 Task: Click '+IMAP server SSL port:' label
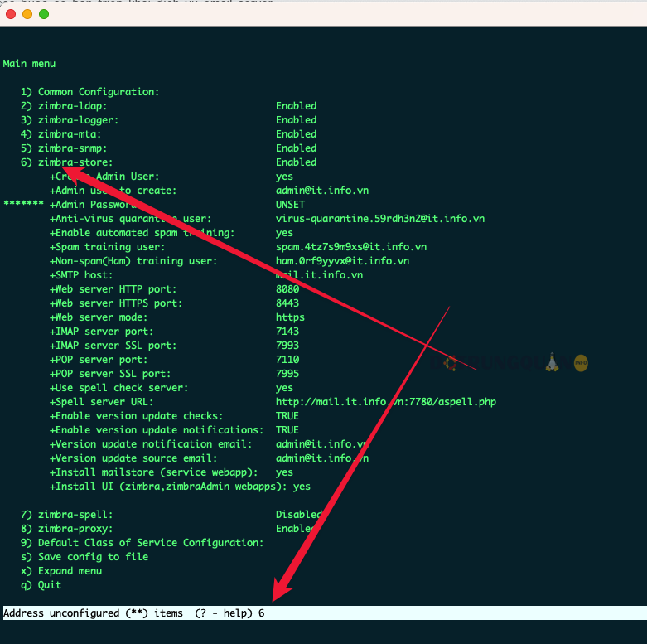pyautogui.click(x=113, y=345)
